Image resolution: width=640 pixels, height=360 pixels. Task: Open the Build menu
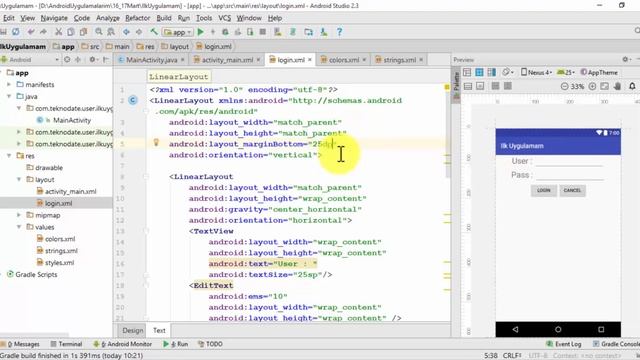[164, 18]
